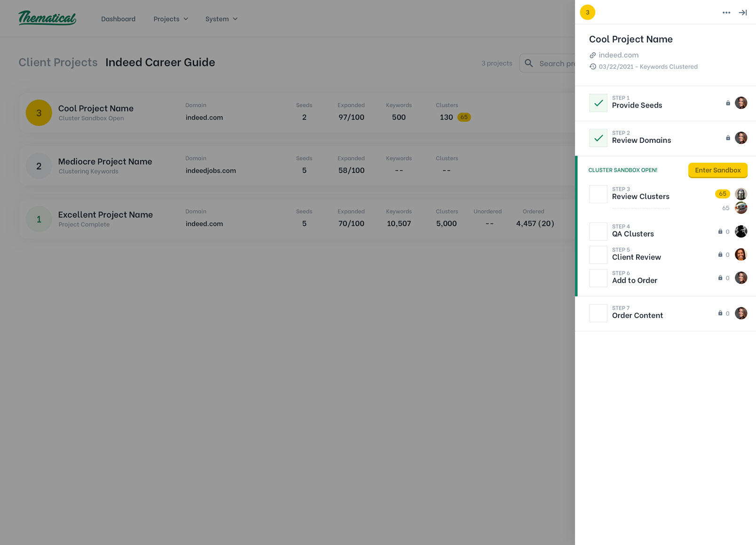
Task: Click the lock icon on QA Clusters step
Action: pos(720,231)
